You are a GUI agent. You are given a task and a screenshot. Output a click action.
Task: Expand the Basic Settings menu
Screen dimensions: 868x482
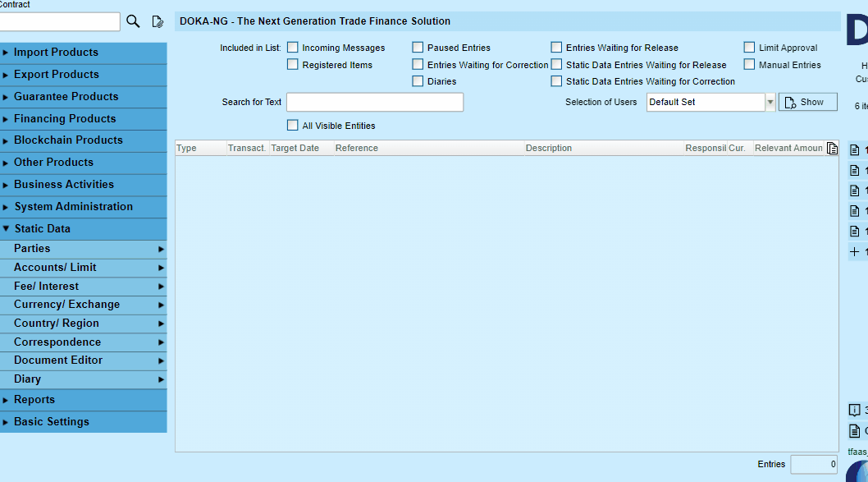click(83, 422)
